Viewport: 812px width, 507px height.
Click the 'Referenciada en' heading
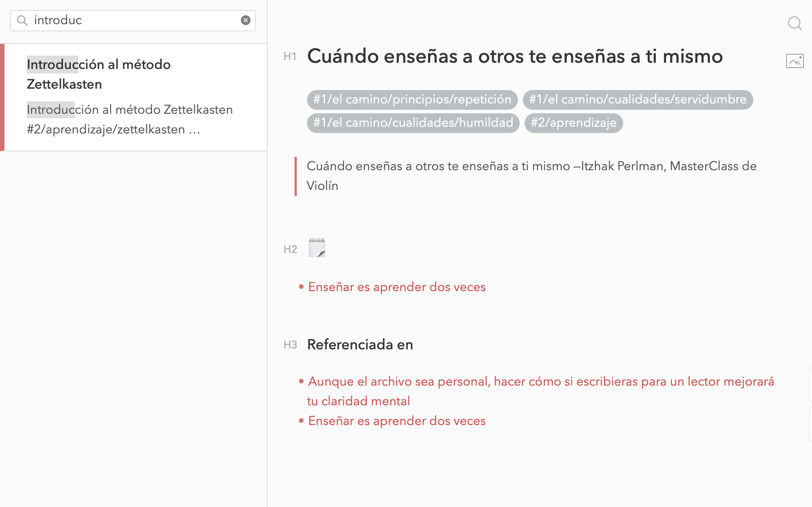[360, 345]
